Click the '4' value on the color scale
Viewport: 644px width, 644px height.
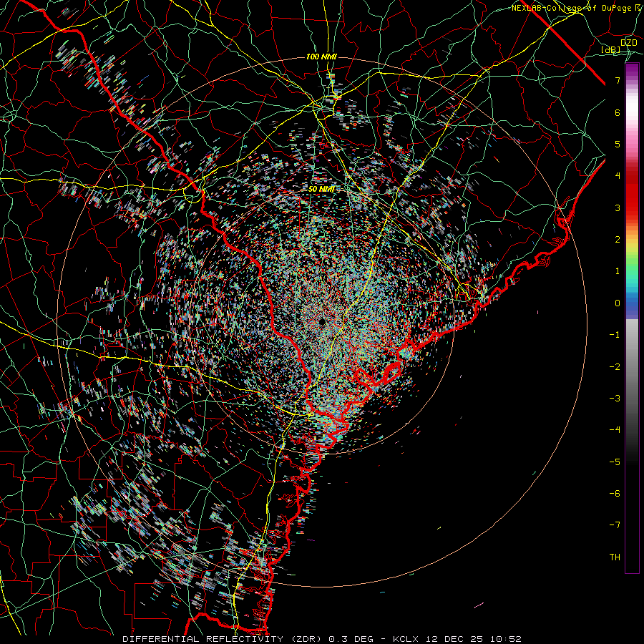tap(618, 176)
